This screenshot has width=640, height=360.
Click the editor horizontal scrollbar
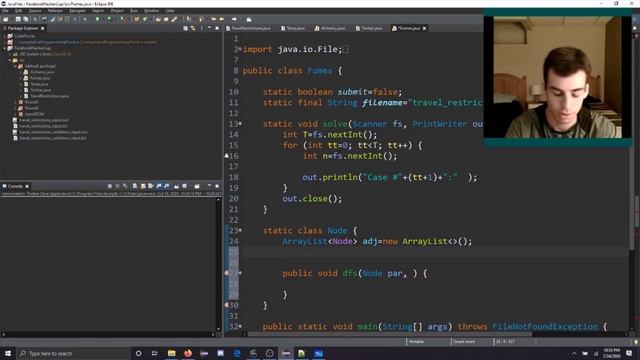click(388, 334)
